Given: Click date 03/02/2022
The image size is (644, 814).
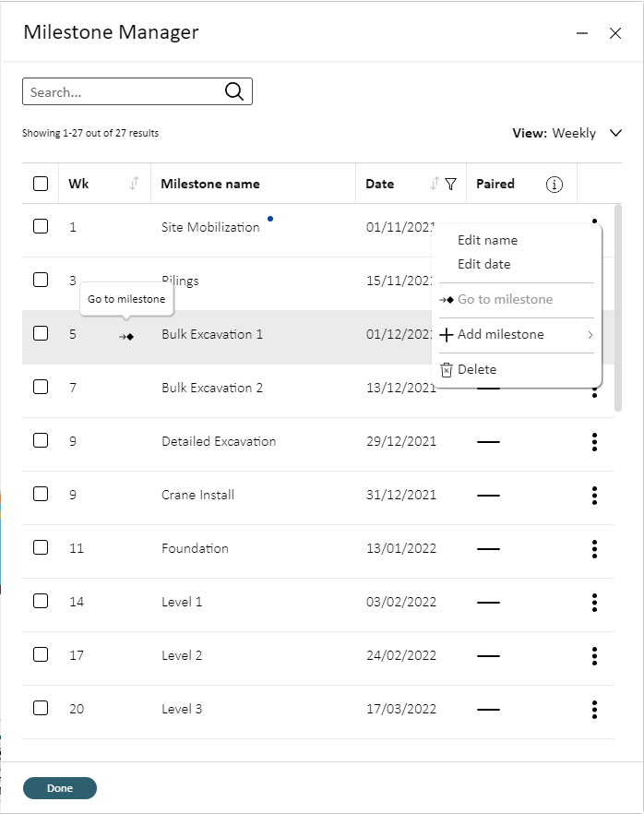Looking at the screenshot, I should coord(401,602).
